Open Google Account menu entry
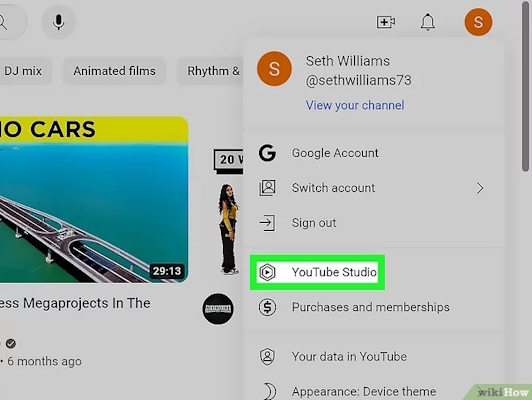The image size is (532, 400). pos(374,153)
